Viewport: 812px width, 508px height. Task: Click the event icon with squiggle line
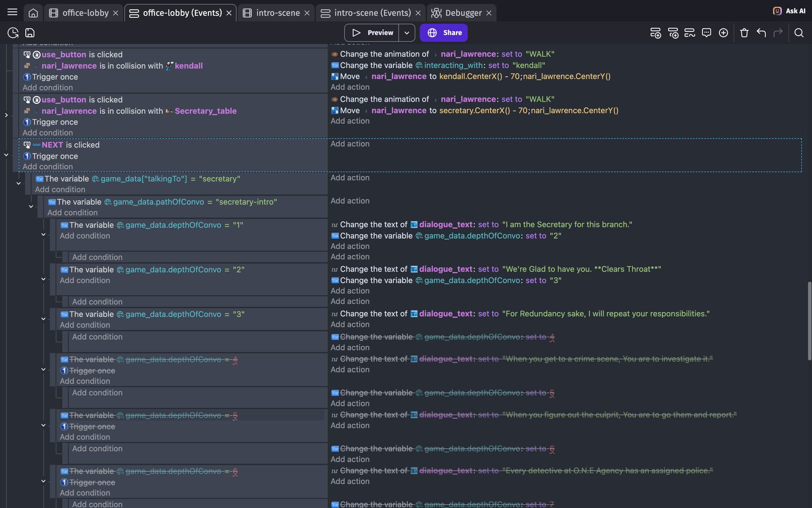[x=690, y=33]
